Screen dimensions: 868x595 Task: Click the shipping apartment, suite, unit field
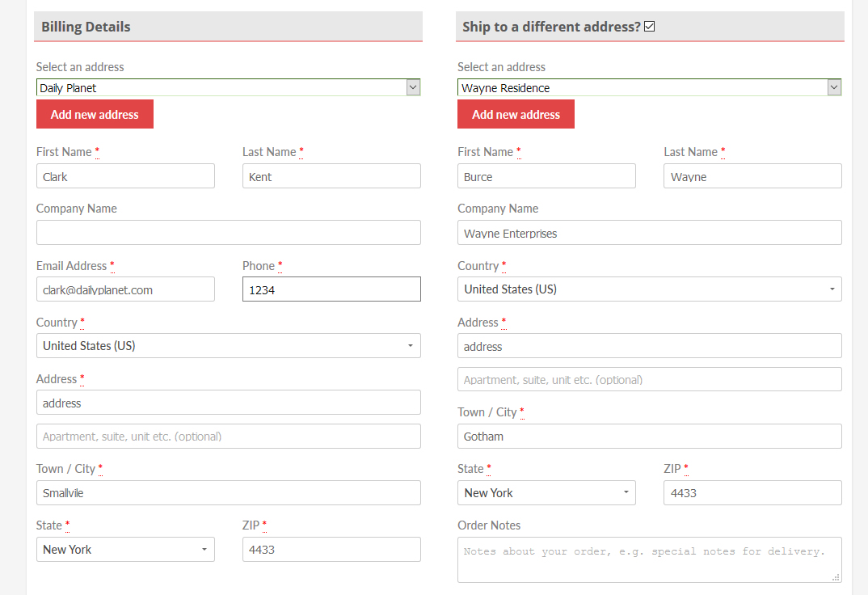point(649,379)
